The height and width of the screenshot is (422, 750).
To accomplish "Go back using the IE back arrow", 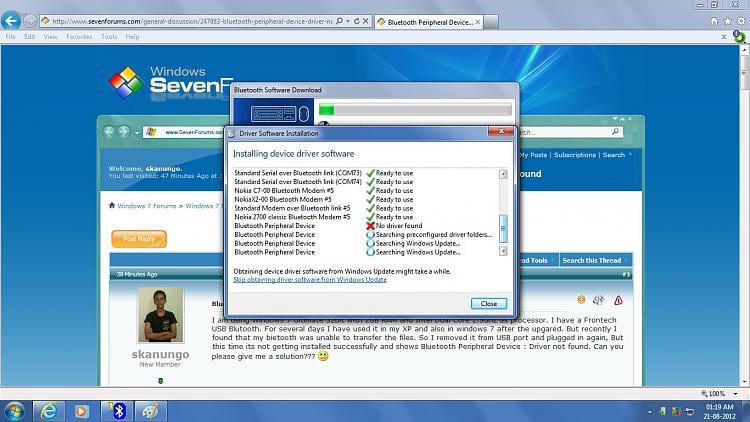I will [11, 21].
